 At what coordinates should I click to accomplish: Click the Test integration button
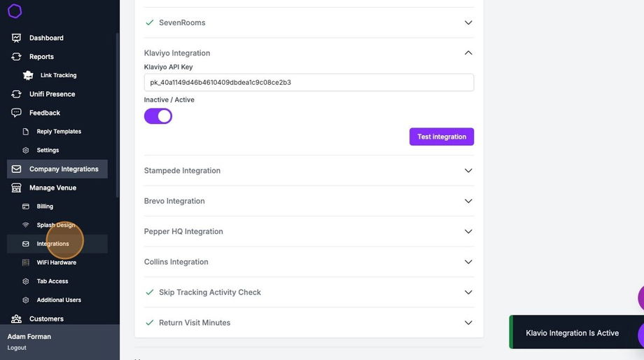[442, 137]
